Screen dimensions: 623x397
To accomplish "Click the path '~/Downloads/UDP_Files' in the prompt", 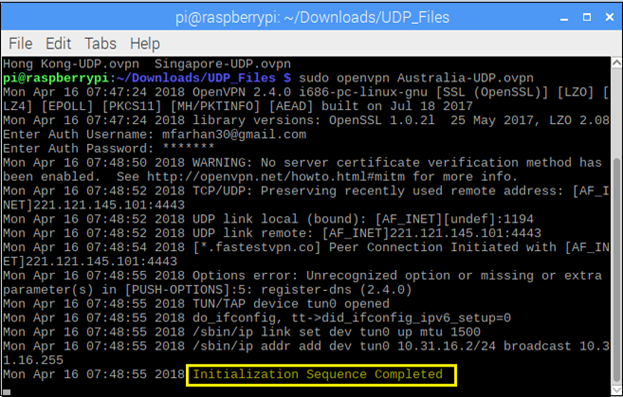I will [x=196, y=78].
